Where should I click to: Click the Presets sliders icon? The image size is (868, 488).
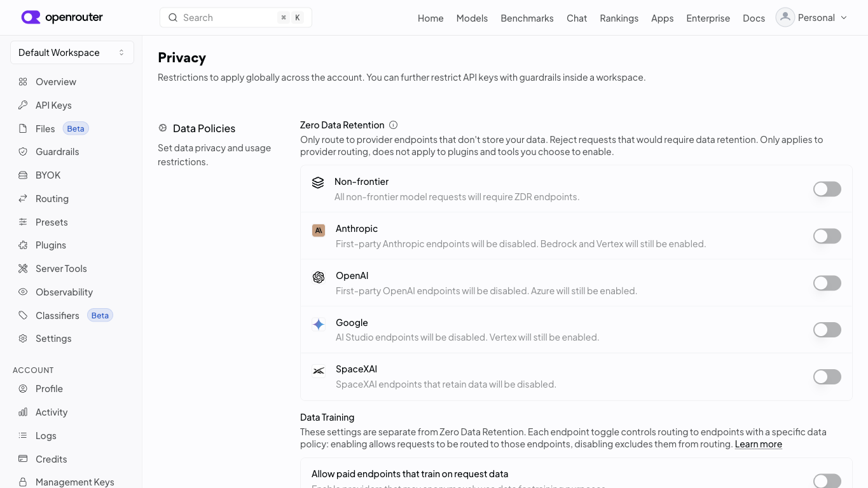23,222
